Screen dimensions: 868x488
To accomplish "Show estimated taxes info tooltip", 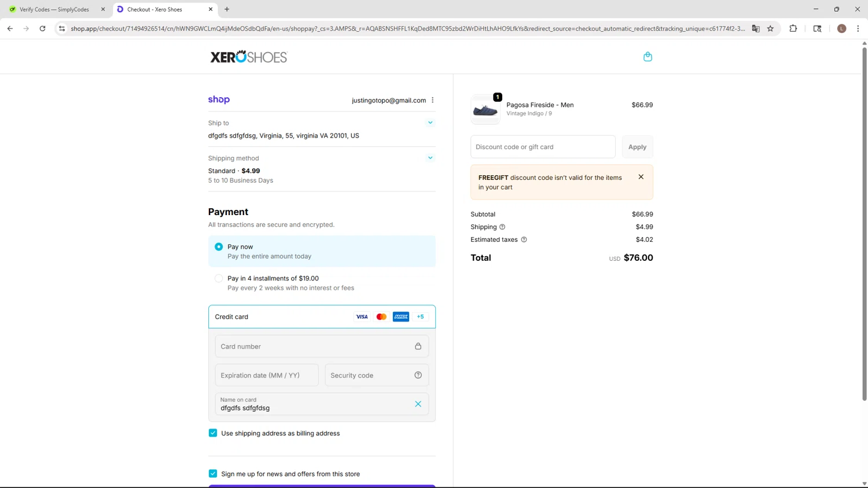I will coord(524,239).
